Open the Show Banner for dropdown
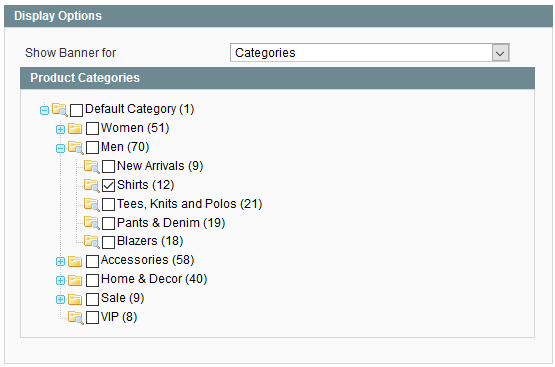This screenshot has width=555, height=367. [x=370, y=53]
